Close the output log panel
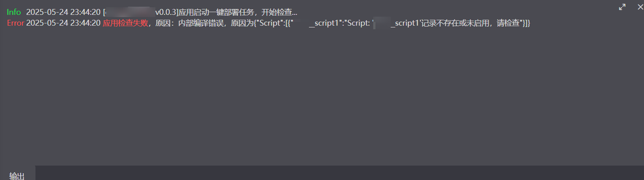 click(x=640, y=7)
